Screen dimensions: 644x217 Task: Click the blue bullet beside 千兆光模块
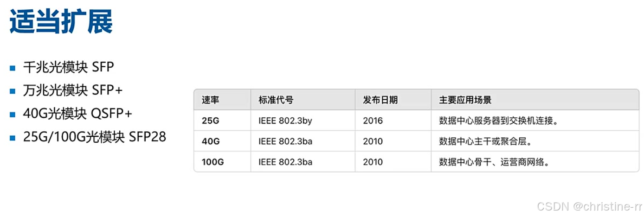point(13,68)
